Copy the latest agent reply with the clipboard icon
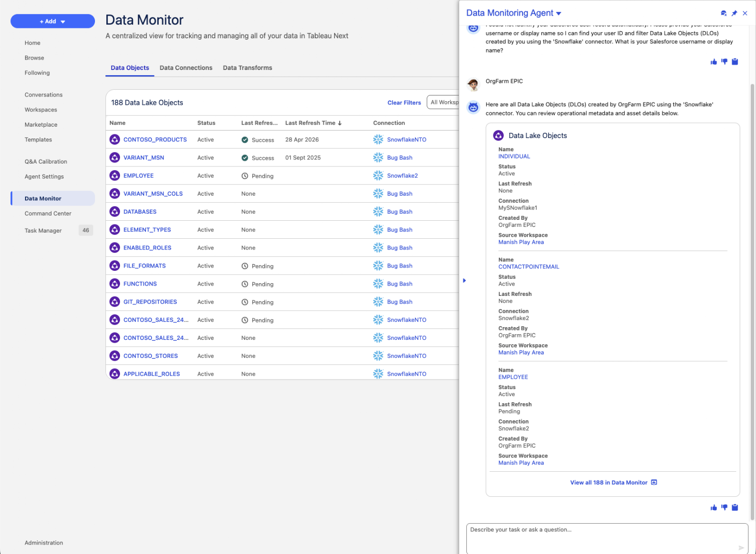The width and height of the screenshot is (756, 554). click(735, 507)
